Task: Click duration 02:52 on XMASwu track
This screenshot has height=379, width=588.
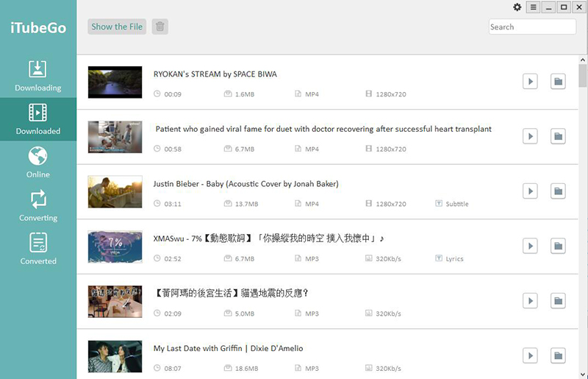Action: tap(168, 259)
